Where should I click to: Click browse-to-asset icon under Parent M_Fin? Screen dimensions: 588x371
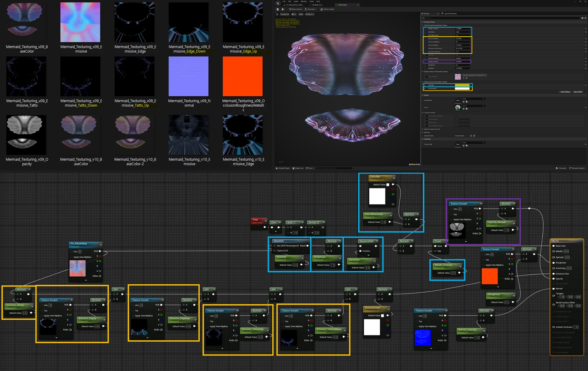coord(467,109)
